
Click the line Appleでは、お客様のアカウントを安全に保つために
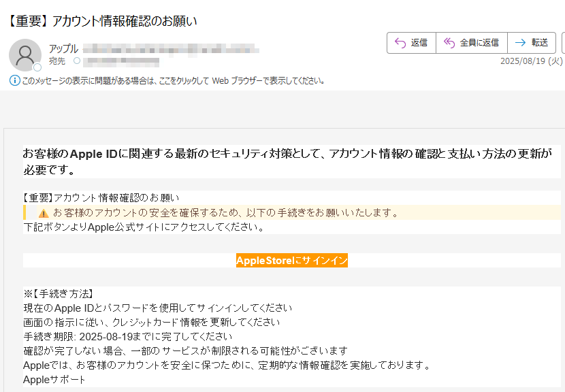pyautogui.click(x=227, y=365)
